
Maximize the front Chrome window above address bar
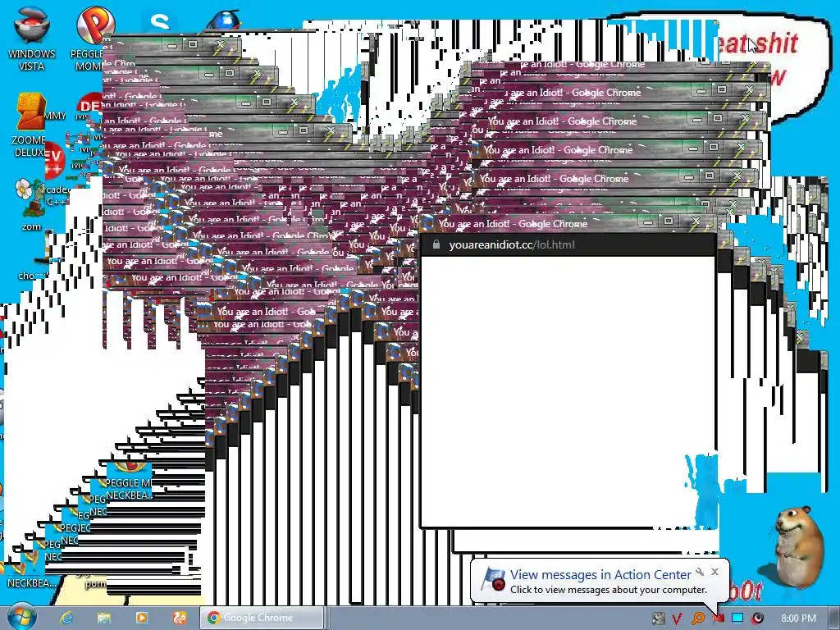click(668, 220)
